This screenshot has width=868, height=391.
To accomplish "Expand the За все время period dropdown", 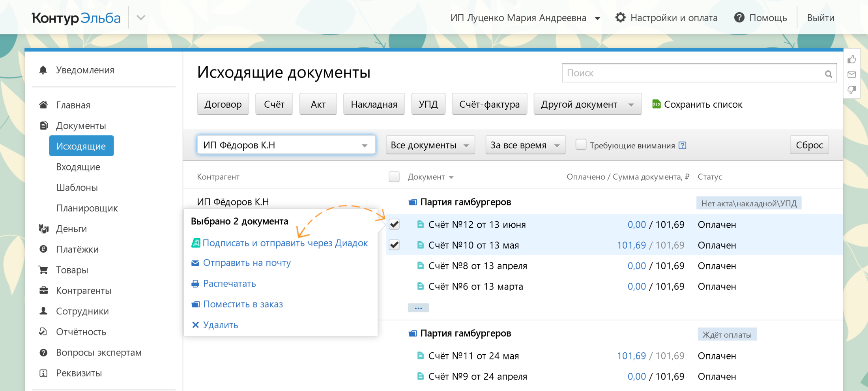I will coord(525,145).
